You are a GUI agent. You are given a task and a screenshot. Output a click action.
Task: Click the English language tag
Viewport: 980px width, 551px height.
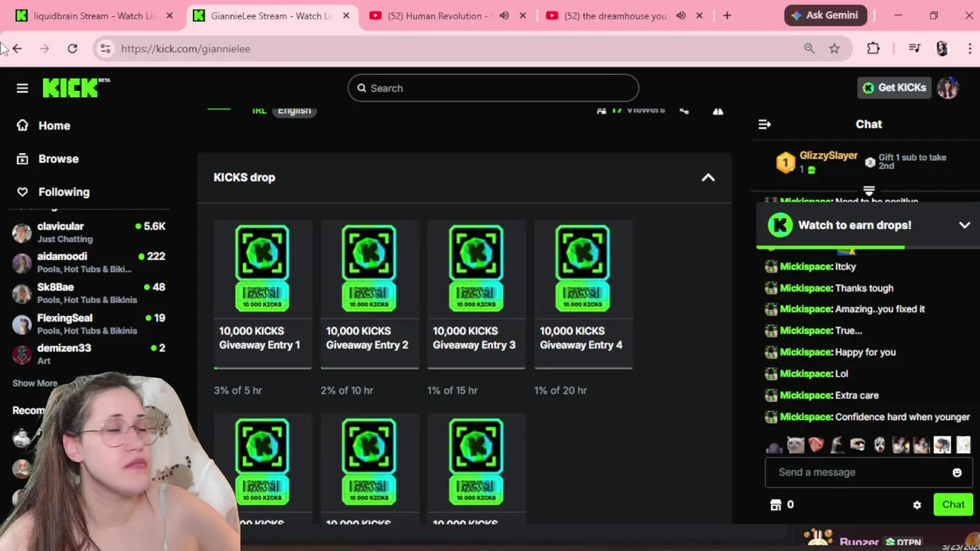pyautogui.click(x=294, y=111)
